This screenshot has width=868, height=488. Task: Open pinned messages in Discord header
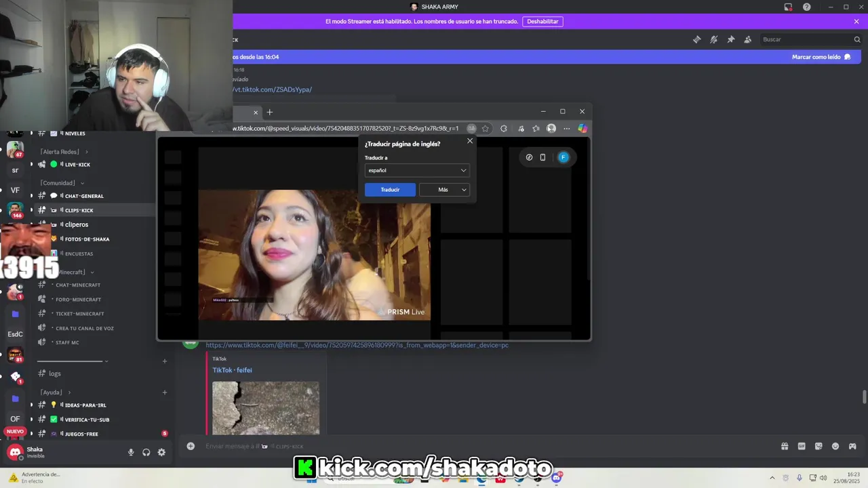click(x=730, y=39)
